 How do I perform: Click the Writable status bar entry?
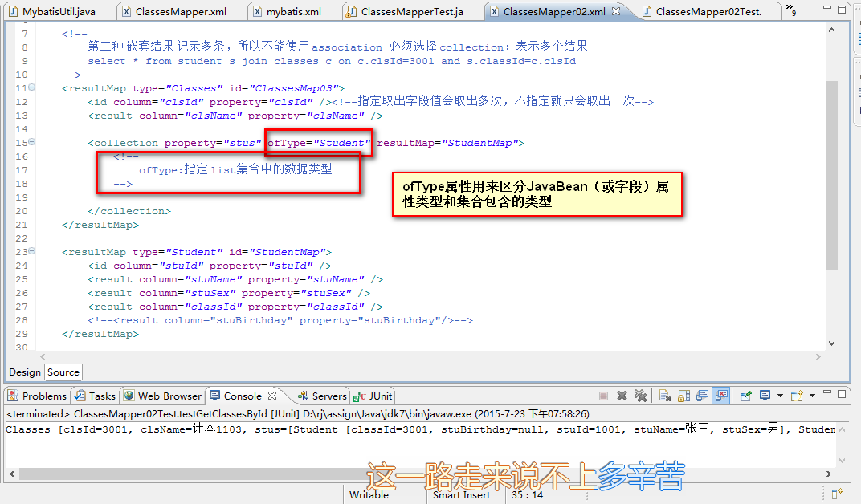pyautogui.click(x=369, y=494)
